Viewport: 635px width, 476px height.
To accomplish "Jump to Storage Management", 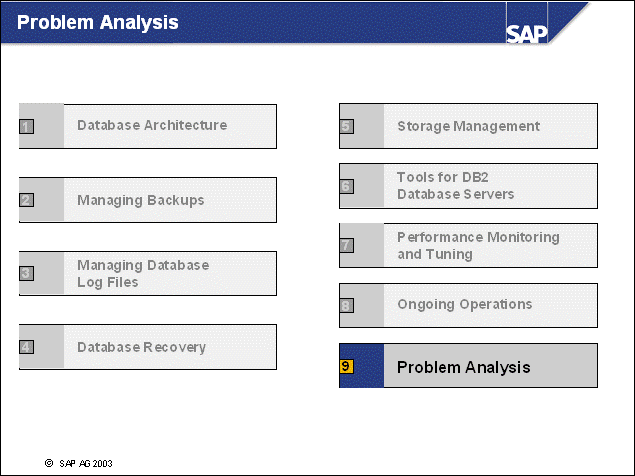I will point(468,126).
